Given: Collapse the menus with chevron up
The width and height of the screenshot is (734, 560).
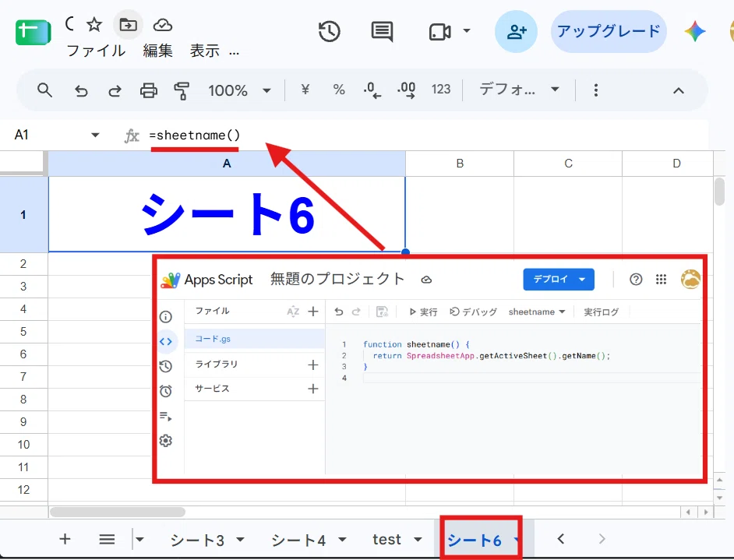Looking at the screenshot, I should coord(679,90).
